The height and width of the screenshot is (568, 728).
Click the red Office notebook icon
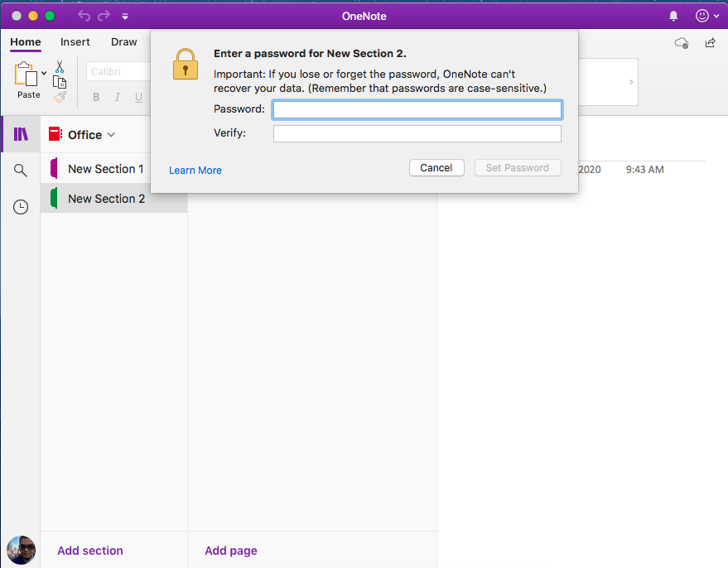55,134
